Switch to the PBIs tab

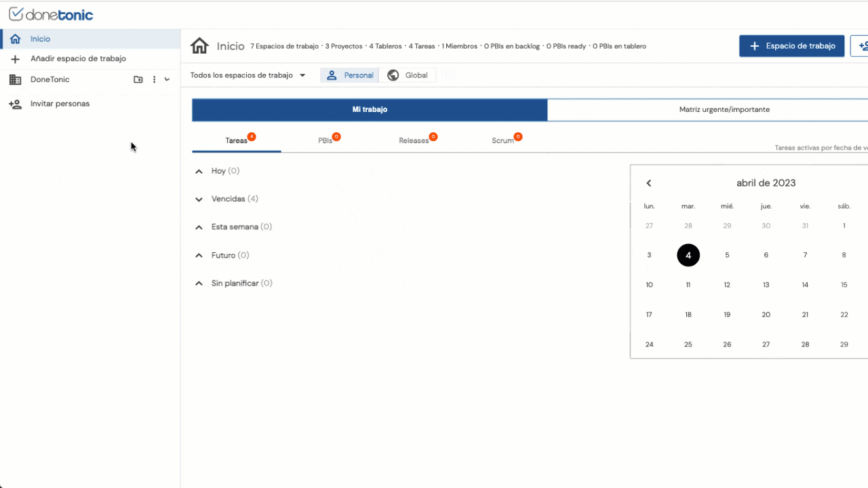pos(325,141)
